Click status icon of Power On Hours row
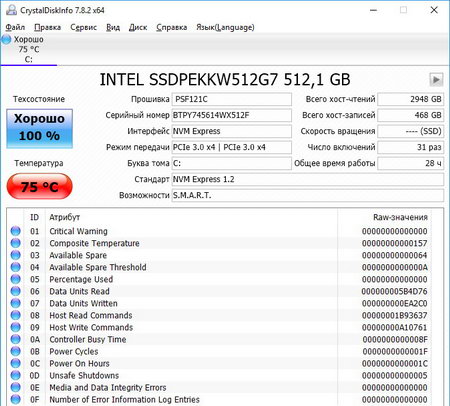Viewport: 450px width, 406px height. coord(16,363)
